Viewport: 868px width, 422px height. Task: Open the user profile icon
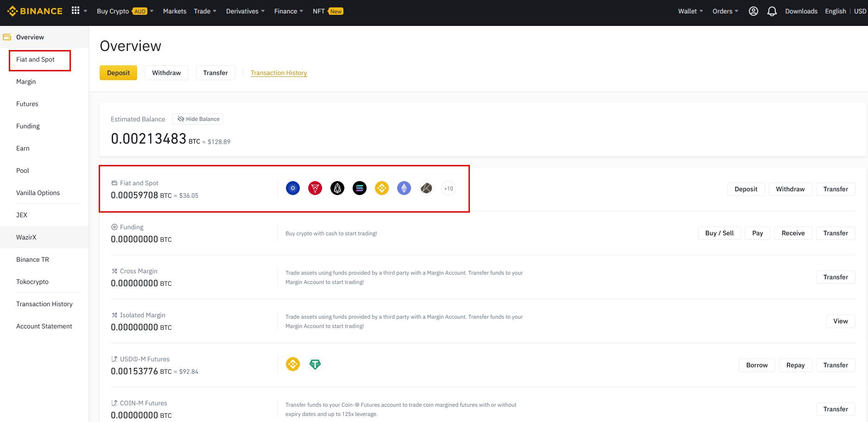click(754, 11)
